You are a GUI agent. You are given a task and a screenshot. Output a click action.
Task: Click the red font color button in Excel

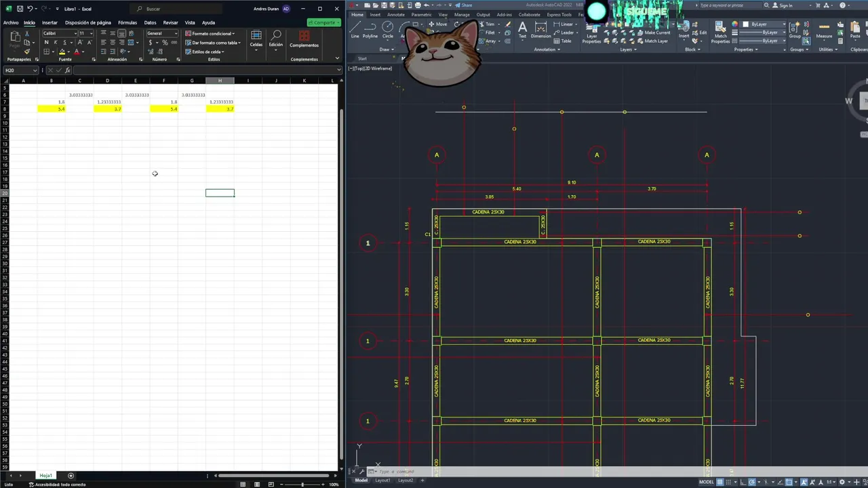[x=76, y=52]
